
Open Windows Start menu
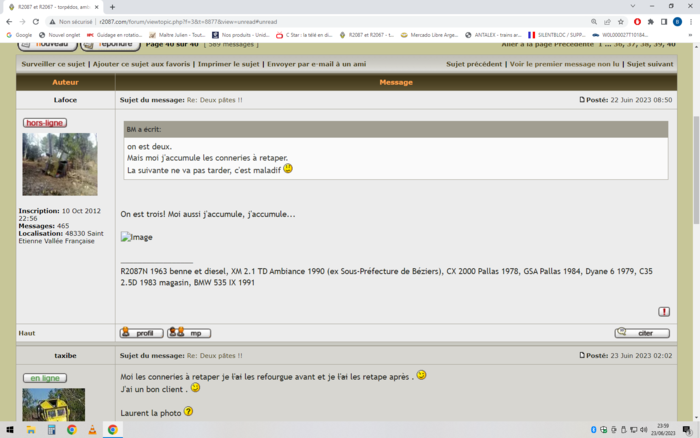[10, 430]
